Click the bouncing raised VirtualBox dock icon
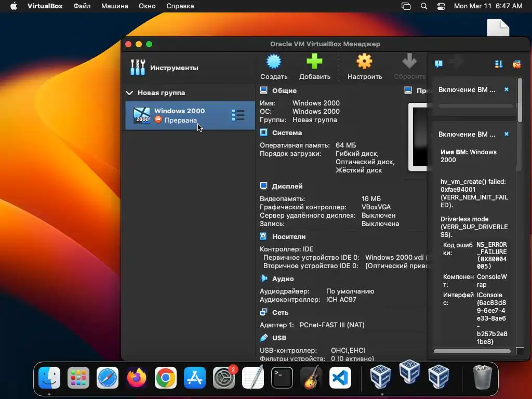Screen dimensions: 532x399 pos(409,372)
